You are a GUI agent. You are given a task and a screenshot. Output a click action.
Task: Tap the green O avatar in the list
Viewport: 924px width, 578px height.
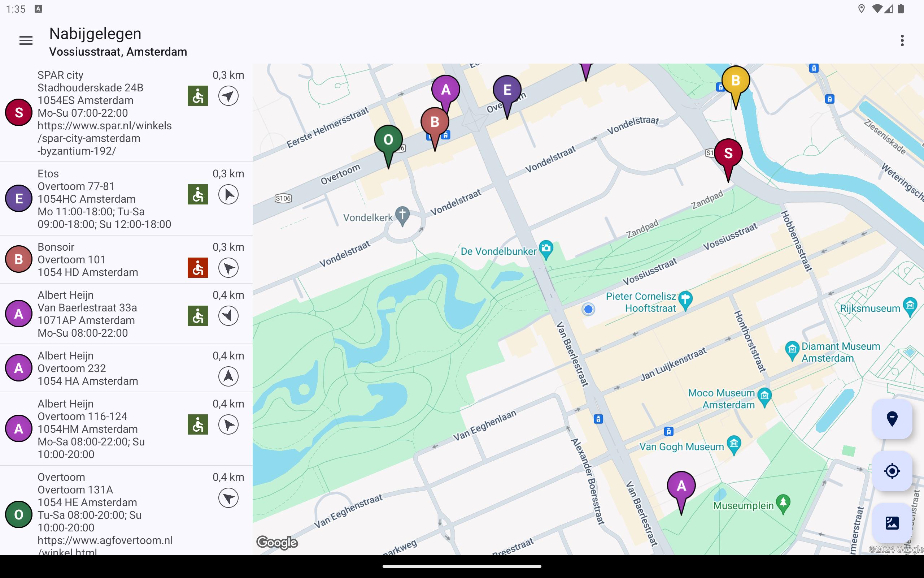click(x=18, y=514)
